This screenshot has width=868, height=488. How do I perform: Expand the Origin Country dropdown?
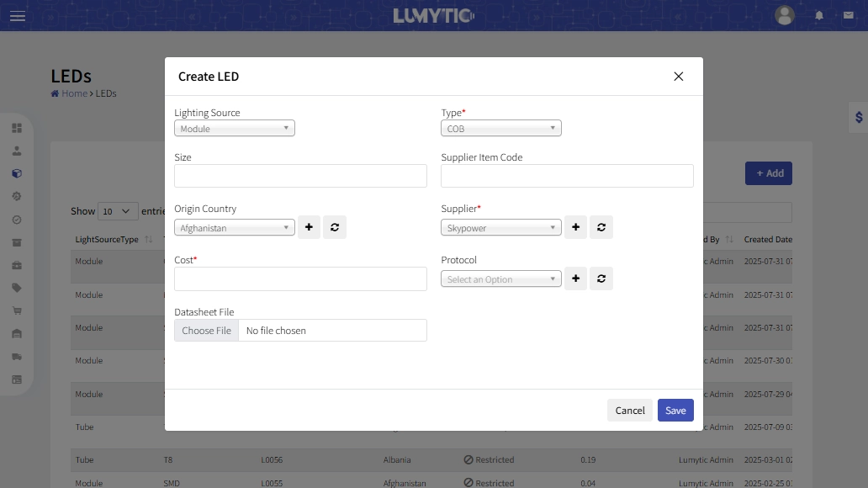pyautogui.click(x=235, y=228)
